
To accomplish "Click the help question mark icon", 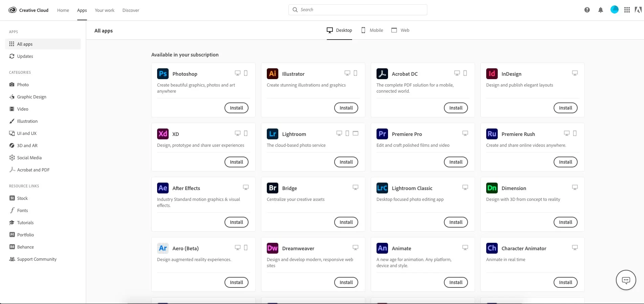I will [x=587, y=10].
